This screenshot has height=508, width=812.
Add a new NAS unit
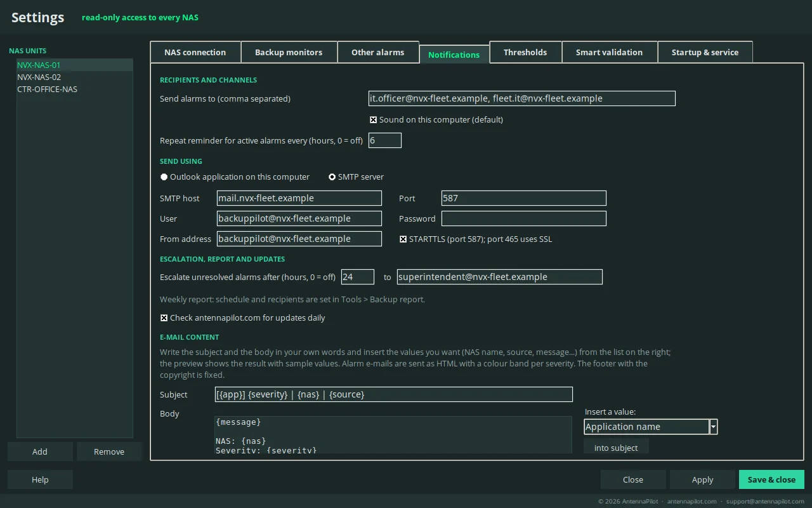point(40,451)
